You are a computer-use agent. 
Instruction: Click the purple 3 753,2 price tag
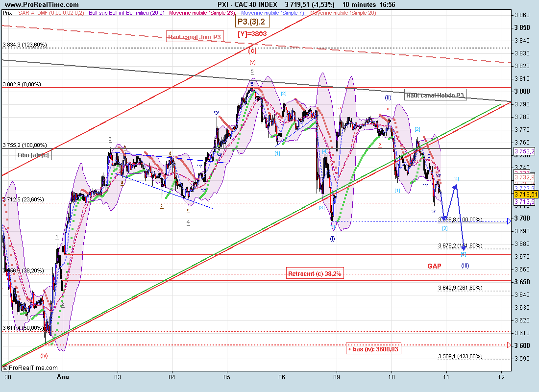pyautogui.click(x=525, y=151)
